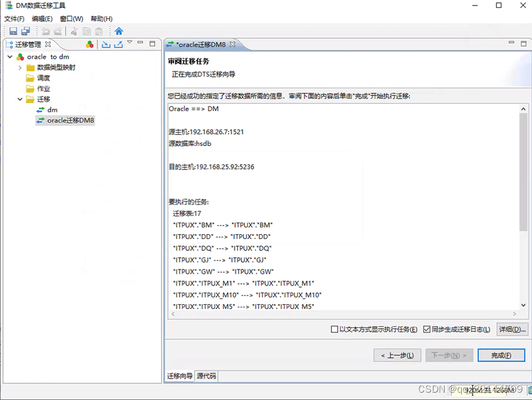Image resolution: width=532 pixels, height=400 pixels.
Task: Click the 源主机:192.168.26.7:1521 line
Action: (x=206, y=132)
